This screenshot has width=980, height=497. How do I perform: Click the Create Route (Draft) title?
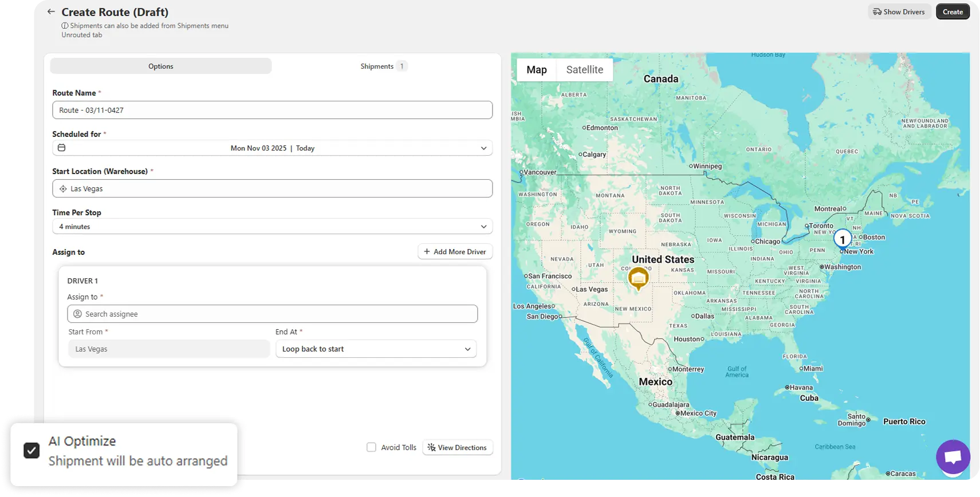tap(115, 12)
